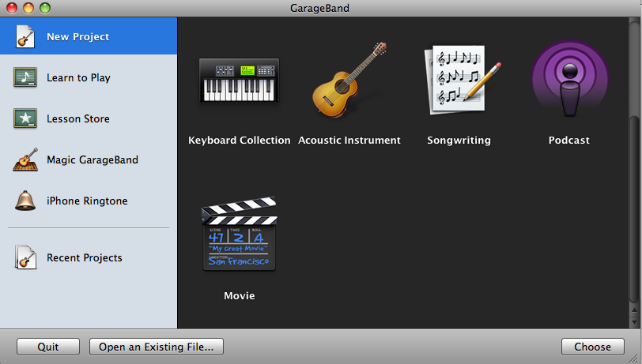
Task: Click the New Project guitar document icon
Action: pos(25,36)
